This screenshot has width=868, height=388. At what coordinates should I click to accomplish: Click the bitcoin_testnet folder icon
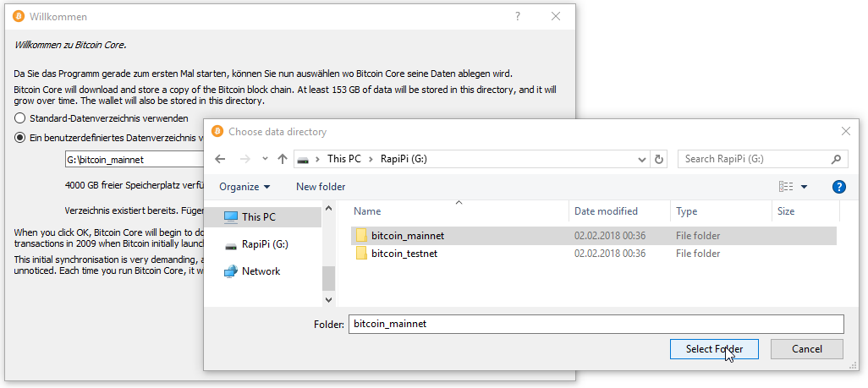tap(361, 254)
